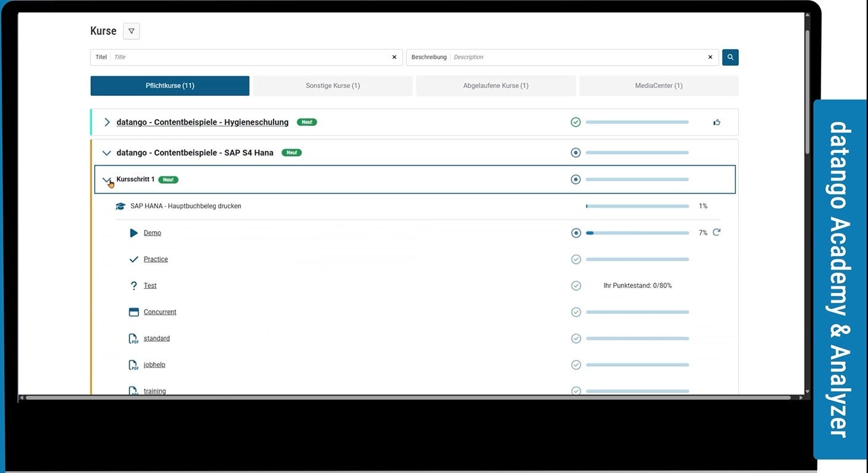Image resolution: width=868 pixels, height=473 pixels.
Task: Click the Test question mark icon
Action: [x=134, y=286]
